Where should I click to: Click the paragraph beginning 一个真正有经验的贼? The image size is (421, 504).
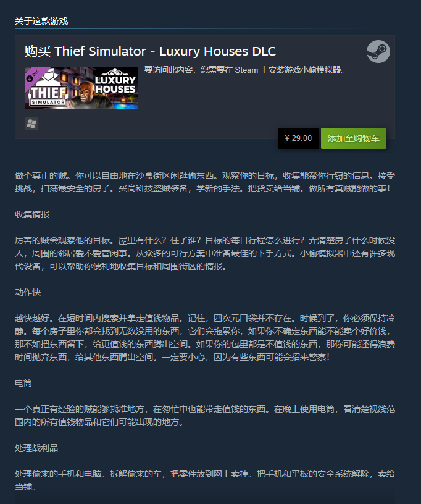click(205, 415)
